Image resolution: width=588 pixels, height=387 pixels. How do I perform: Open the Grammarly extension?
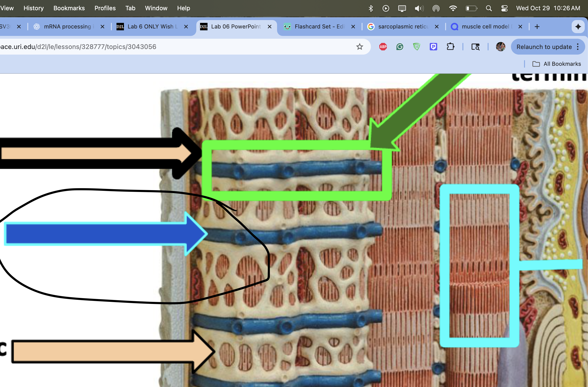[x=399, y=47]
